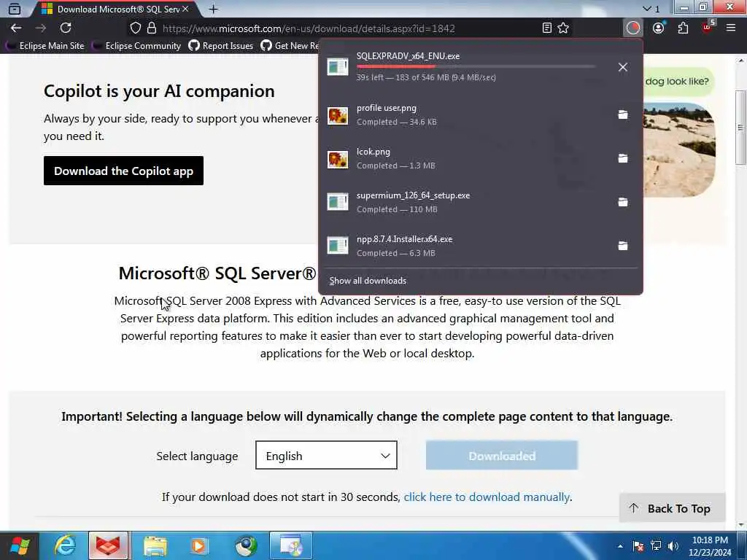Show lcok.png in containing folder
The image size is (747, 560).
623,158
